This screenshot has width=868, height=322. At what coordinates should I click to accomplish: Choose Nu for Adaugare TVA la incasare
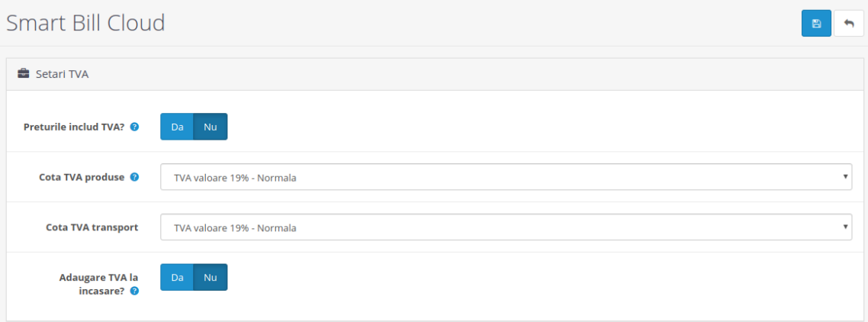point(211,278)
